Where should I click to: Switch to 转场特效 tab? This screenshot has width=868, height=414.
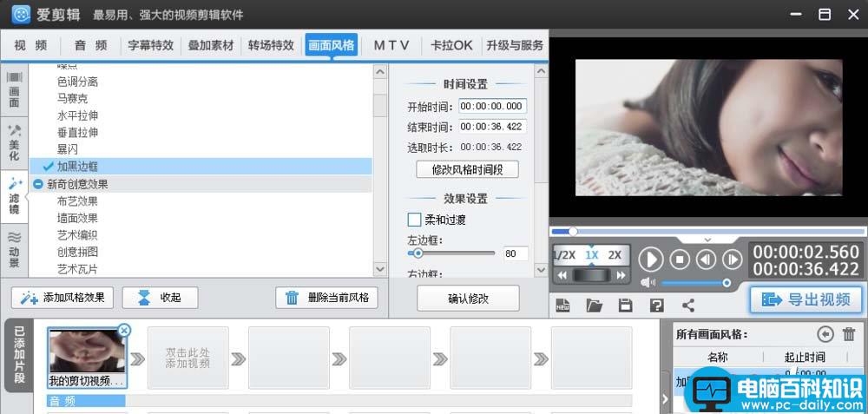[x=271, y=45]
